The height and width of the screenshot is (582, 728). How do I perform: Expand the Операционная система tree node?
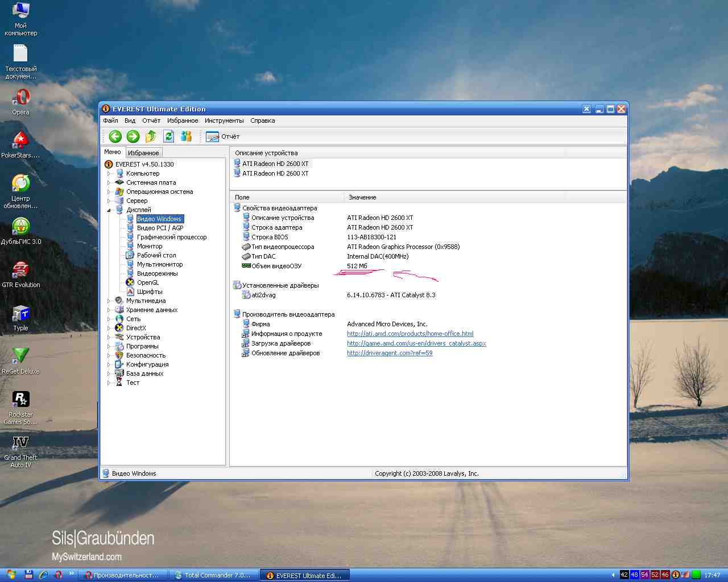(x=109, y=192)
